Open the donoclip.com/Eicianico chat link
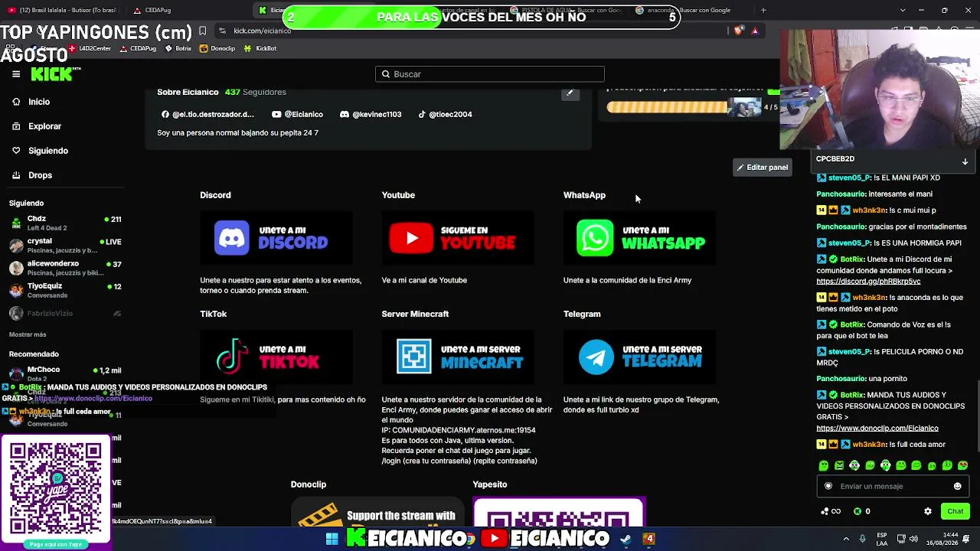Image resolution: width=980 pixels, height=551 pixels. [x=877, y=429]
